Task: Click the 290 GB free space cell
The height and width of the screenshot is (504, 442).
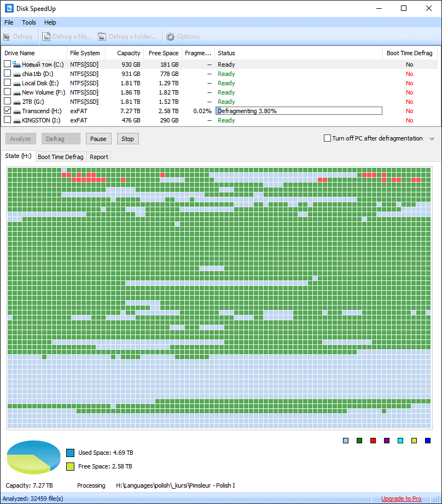Action: point(168,121)
